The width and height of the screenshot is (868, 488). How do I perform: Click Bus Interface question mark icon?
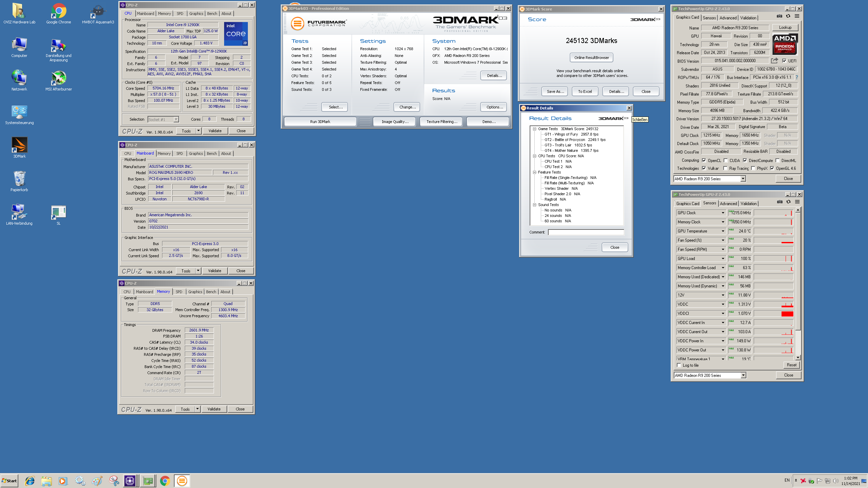[x=797, y=77]
